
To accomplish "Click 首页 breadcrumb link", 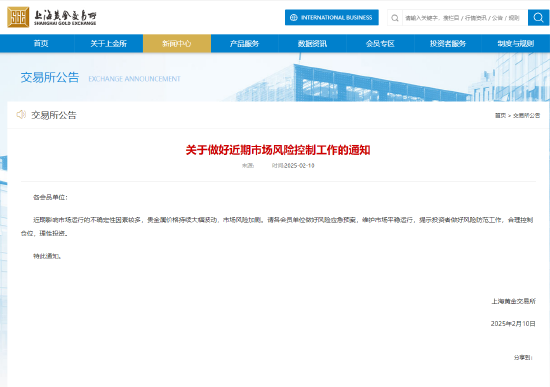I will coord(500,115).
